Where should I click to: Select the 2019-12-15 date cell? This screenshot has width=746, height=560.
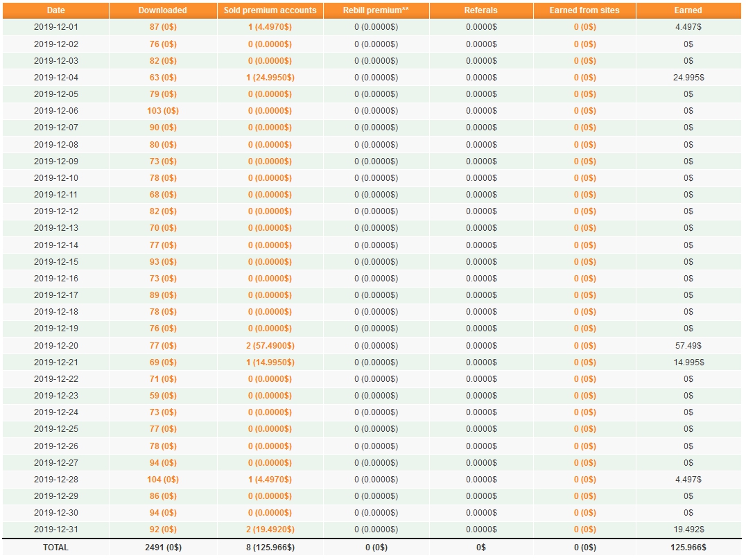[x=55, y=262]
